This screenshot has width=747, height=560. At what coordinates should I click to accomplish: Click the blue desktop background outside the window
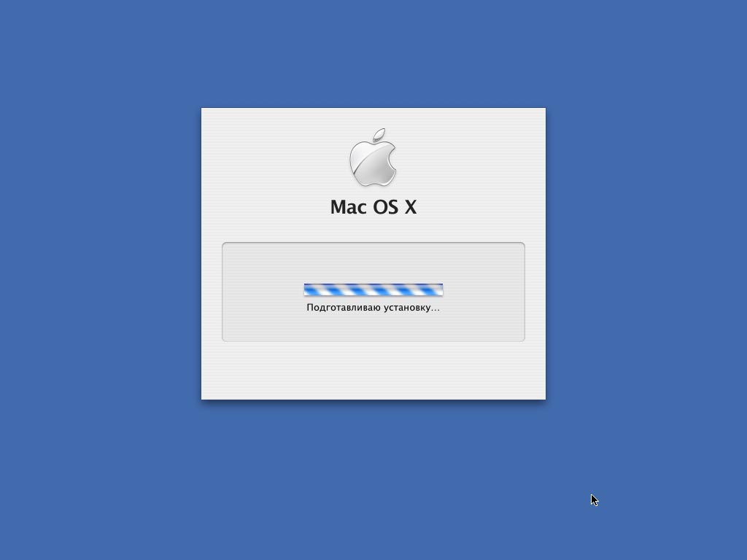click(96, 286)
